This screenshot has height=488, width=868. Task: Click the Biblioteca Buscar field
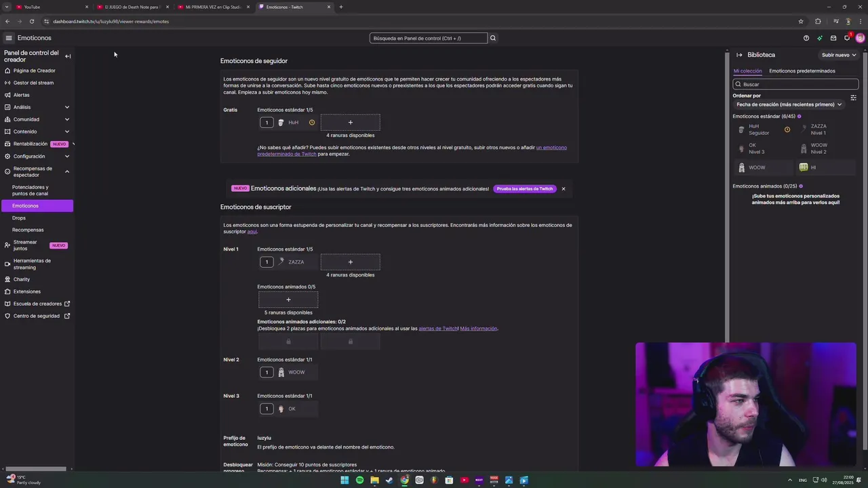click(795, 84)
